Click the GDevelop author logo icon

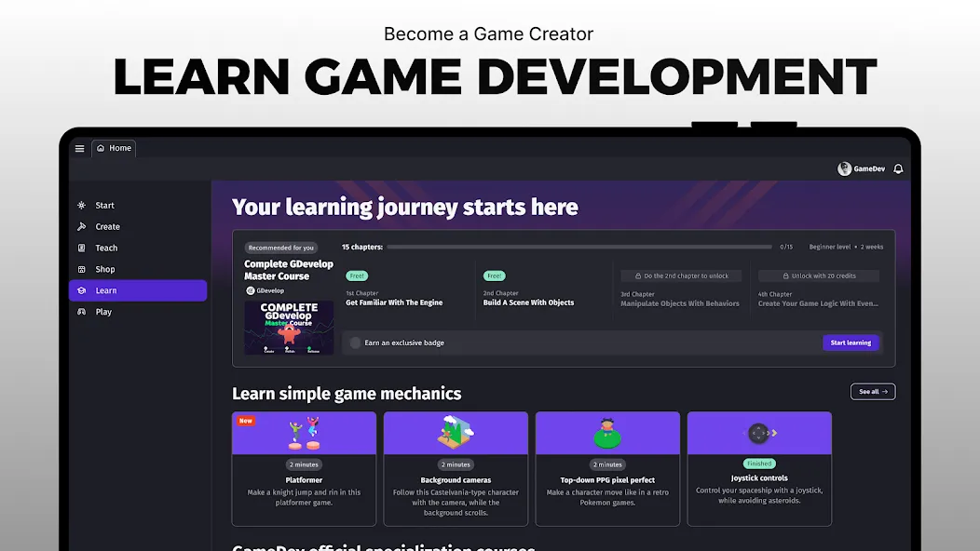250,290
